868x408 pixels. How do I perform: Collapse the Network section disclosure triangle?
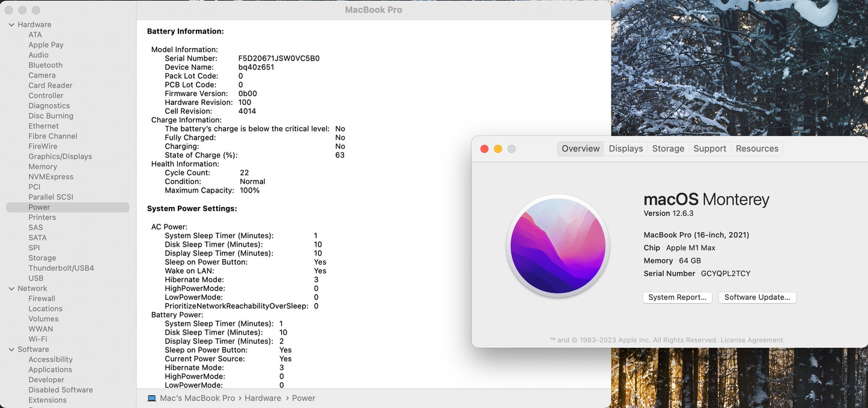(11, 289)
